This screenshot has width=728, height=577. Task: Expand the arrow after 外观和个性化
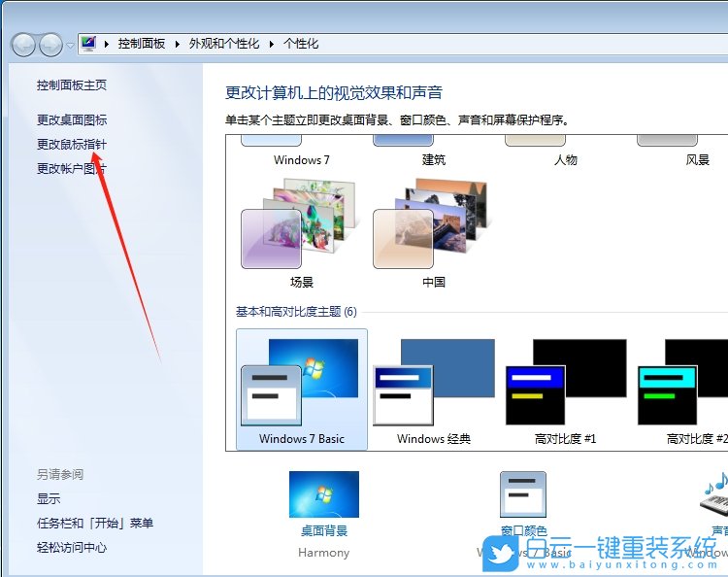pyautogui.click(x=272, y=44)
